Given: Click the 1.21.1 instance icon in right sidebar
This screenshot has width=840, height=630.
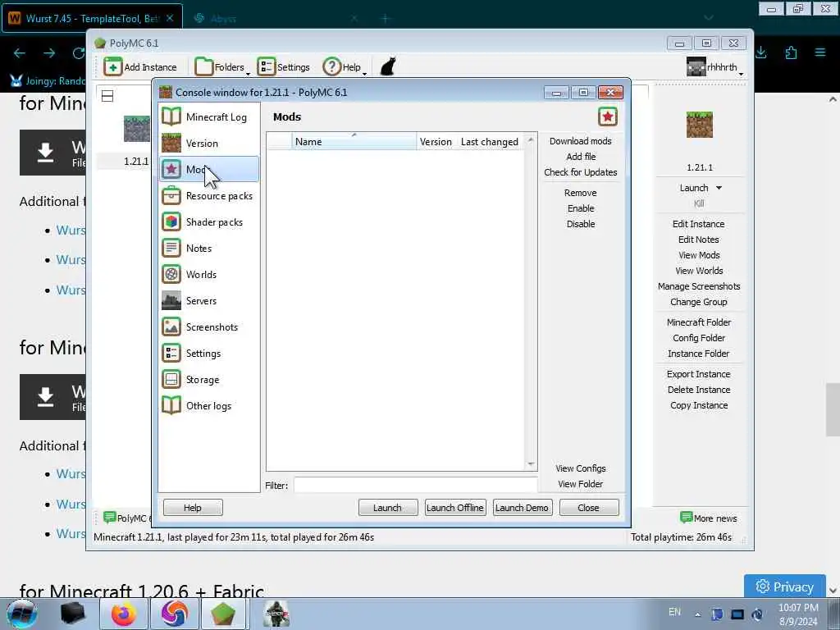Looking at the screenshot, I should (699, 125).
